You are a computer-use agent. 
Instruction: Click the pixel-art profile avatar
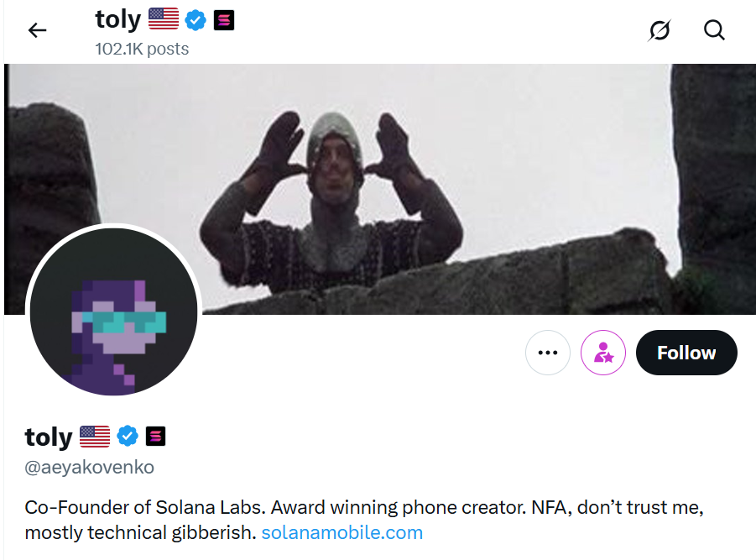114,312
